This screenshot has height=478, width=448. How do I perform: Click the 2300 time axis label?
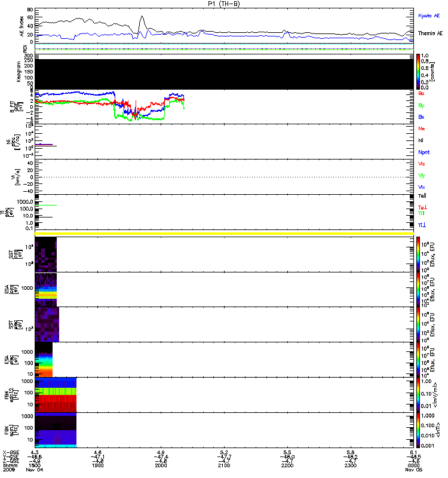351,465
